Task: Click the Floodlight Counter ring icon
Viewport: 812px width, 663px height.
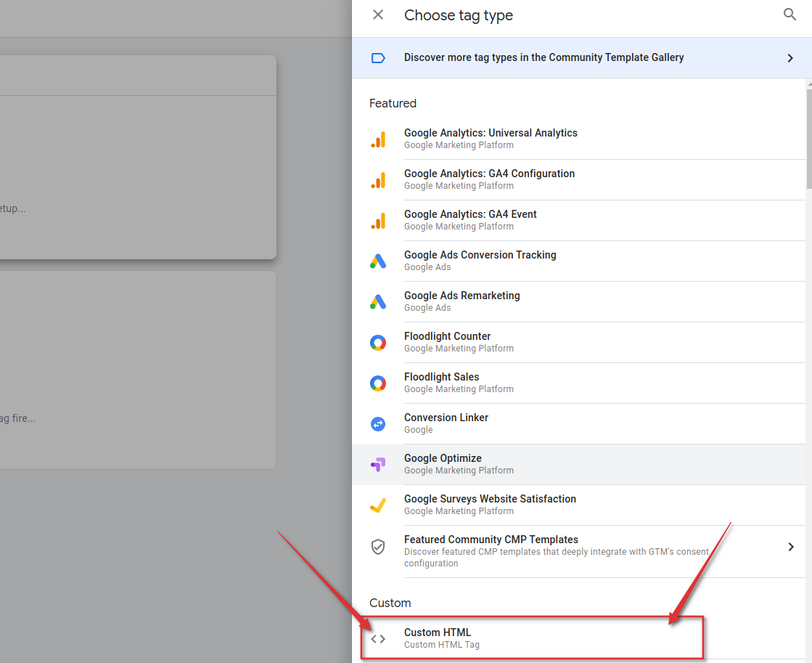Action: (378, 343)
